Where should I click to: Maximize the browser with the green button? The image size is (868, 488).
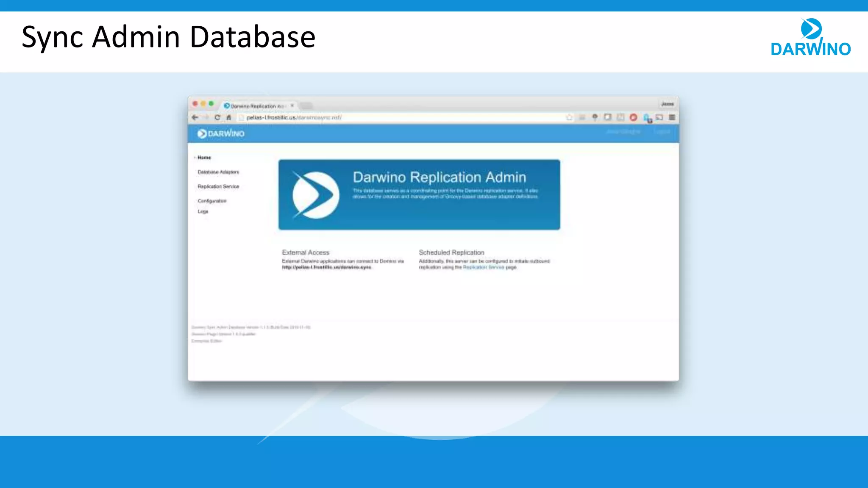[x=211, y=104]
